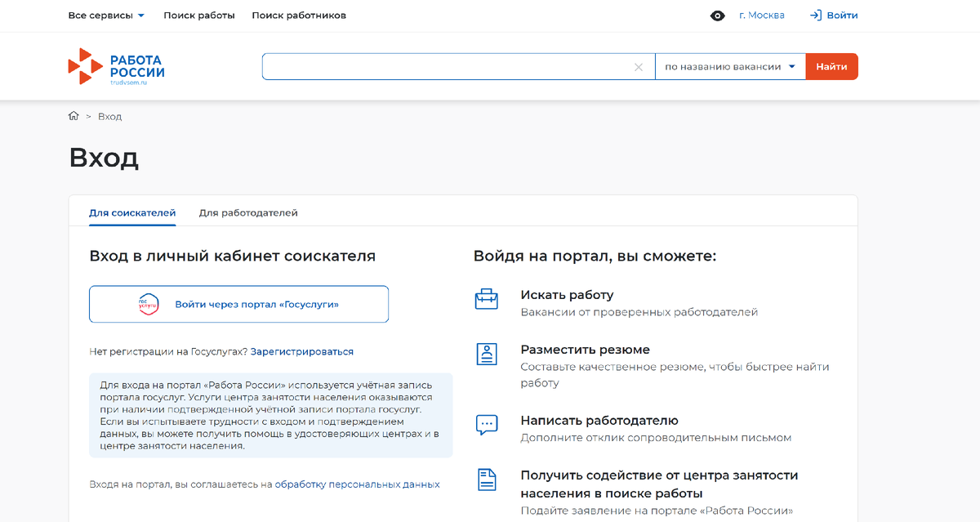Click the Вход в личный кабинет соискателя heading
Image resolution: width=980 pixels, height=522 pixels.
coord(232,256)
